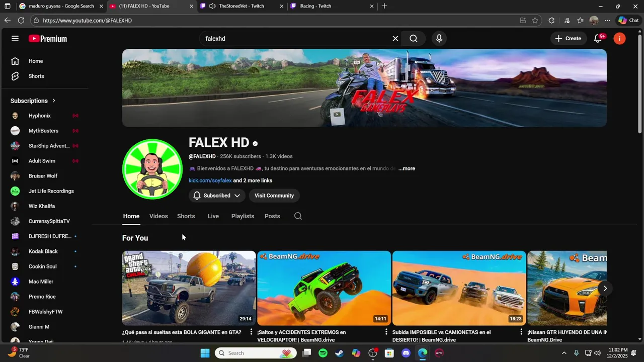The width and height of the screenshot is (644, 362).
Task: Expand channel description with ...more
Action: [x=407, y=168]
